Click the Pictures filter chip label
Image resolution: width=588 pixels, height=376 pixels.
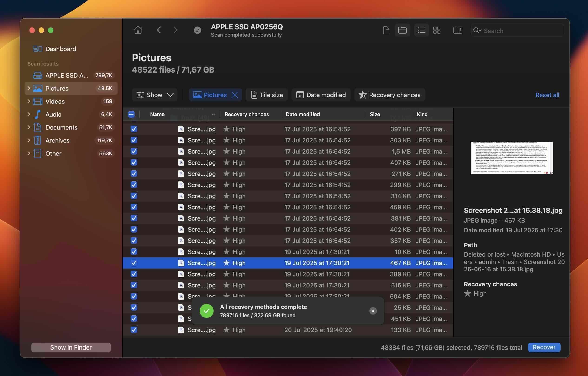(215, 95)
